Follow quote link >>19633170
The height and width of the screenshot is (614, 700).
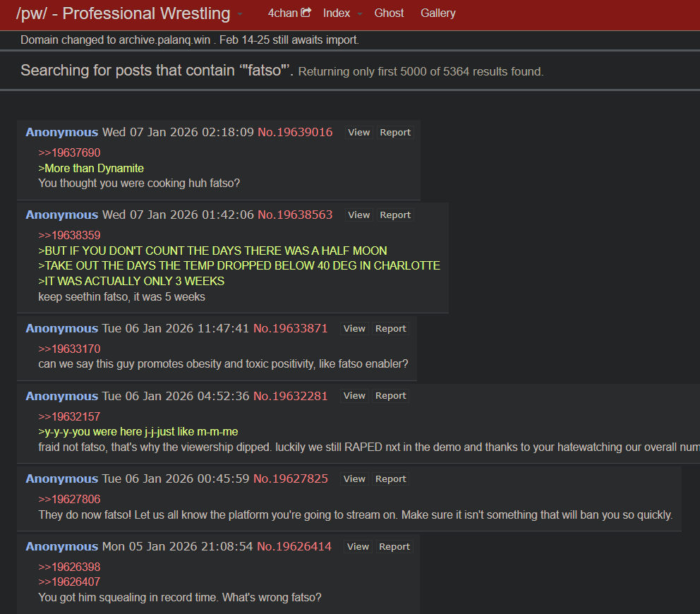coord(69,349)
